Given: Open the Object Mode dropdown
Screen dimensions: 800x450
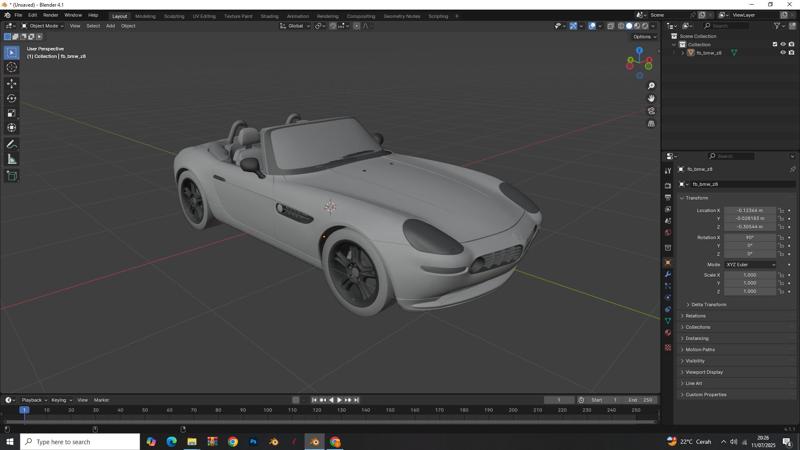Looking at the screenshot, I should coord(42,26).
